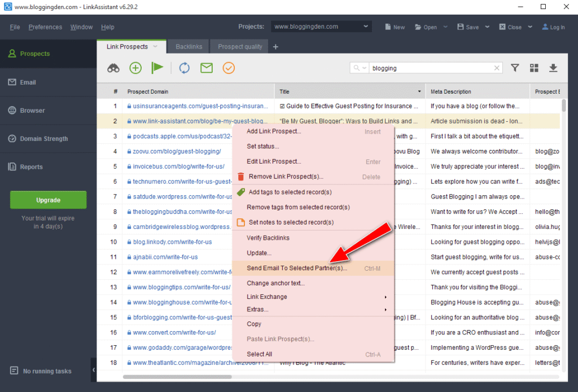Start the process using the green flag icon

pos(157,68)
